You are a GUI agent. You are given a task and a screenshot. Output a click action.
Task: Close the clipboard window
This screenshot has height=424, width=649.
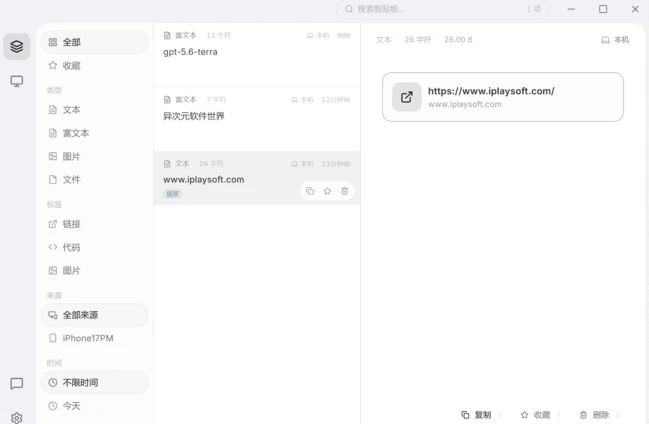coord(635,9)
